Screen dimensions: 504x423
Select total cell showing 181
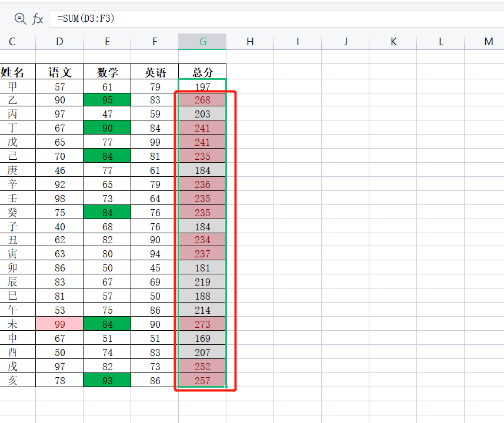click(202, 267)
